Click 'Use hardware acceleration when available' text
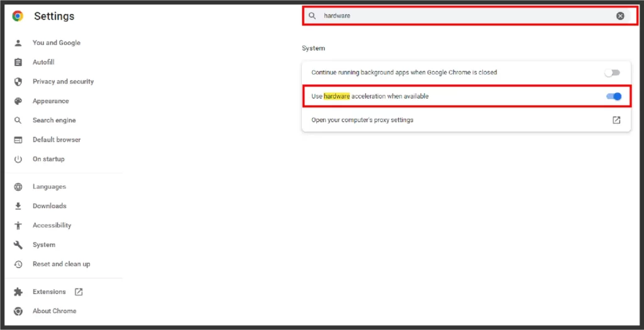Screen dimensions: 644x330 [370, 96]
